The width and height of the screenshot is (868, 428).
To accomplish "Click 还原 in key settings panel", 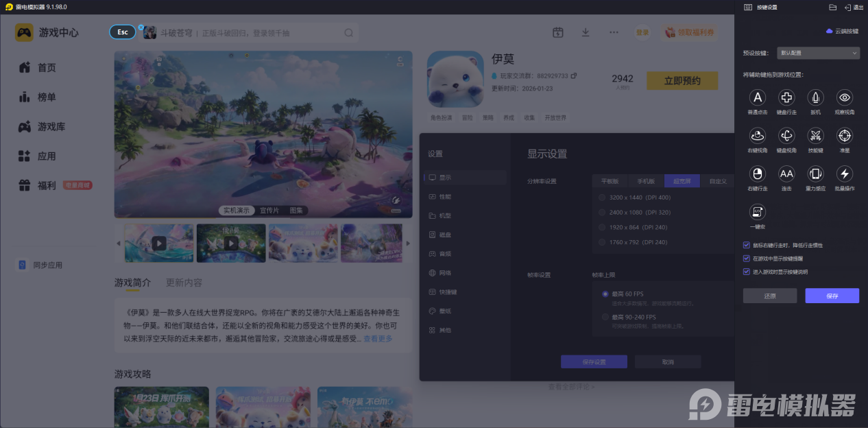I will point(770,296).
